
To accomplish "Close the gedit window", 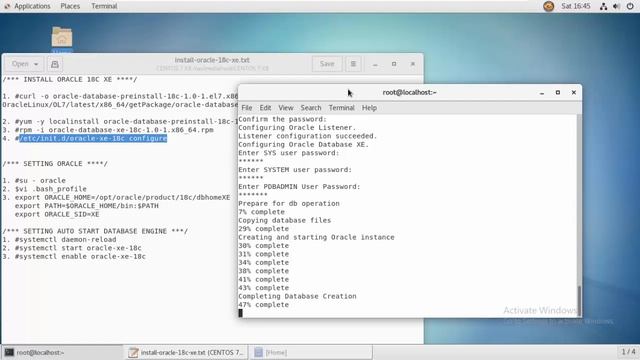I will tap(413, 64).
